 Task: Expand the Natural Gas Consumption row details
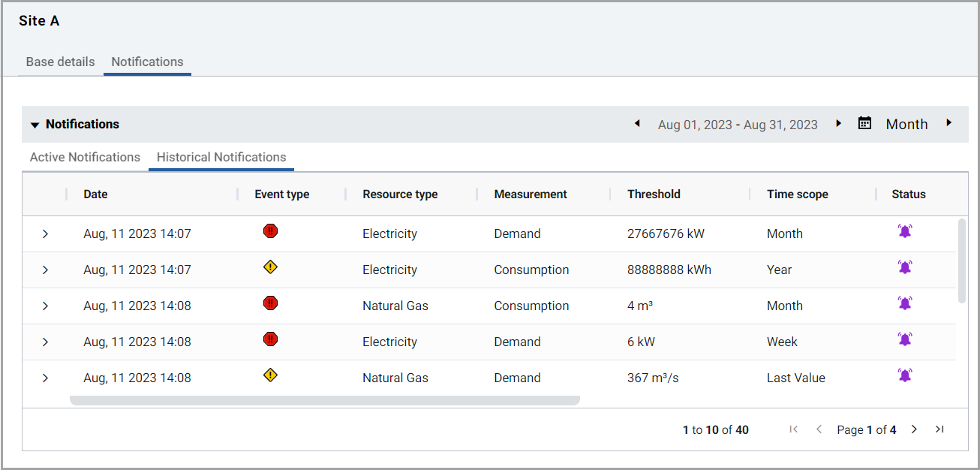pyautogui.click(x=45, y=306)
